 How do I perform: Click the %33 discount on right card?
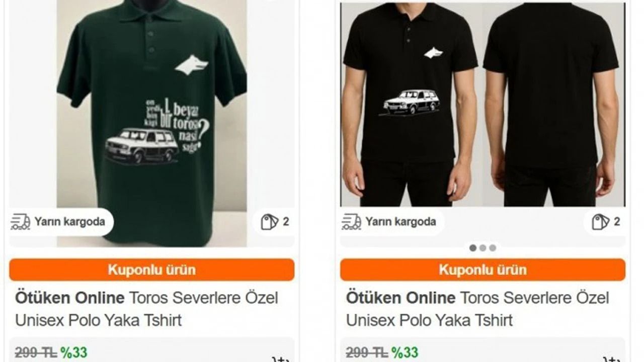point(405,352)
